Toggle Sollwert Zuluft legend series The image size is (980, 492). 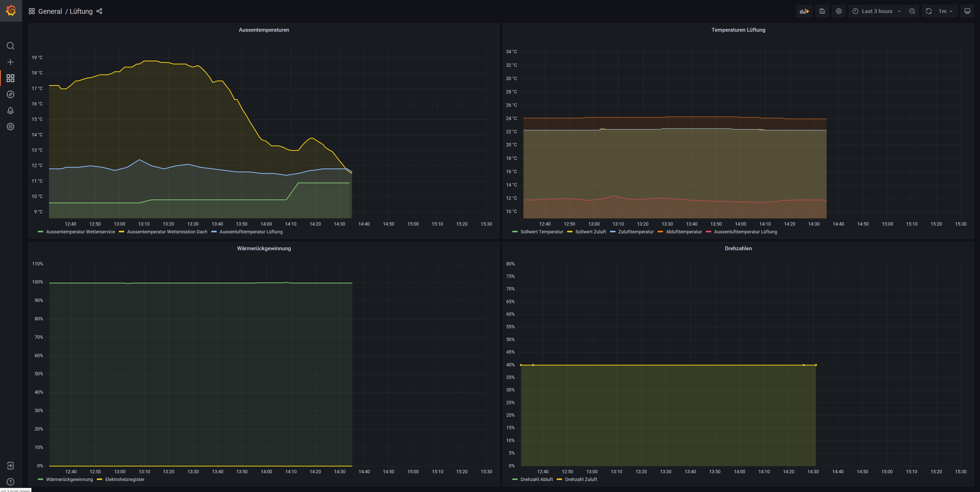coord(590,232)
